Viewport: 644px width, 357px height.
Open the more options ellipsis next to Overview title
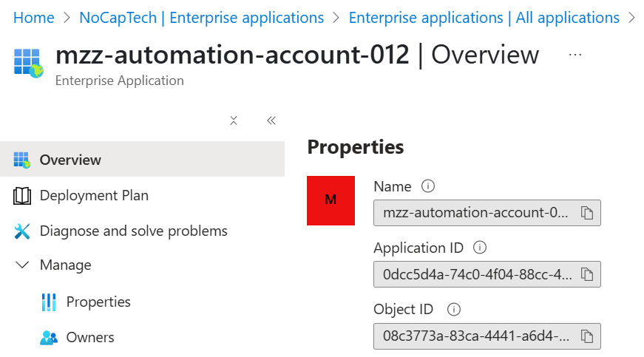pyautogui.click(x=575, y=55)
